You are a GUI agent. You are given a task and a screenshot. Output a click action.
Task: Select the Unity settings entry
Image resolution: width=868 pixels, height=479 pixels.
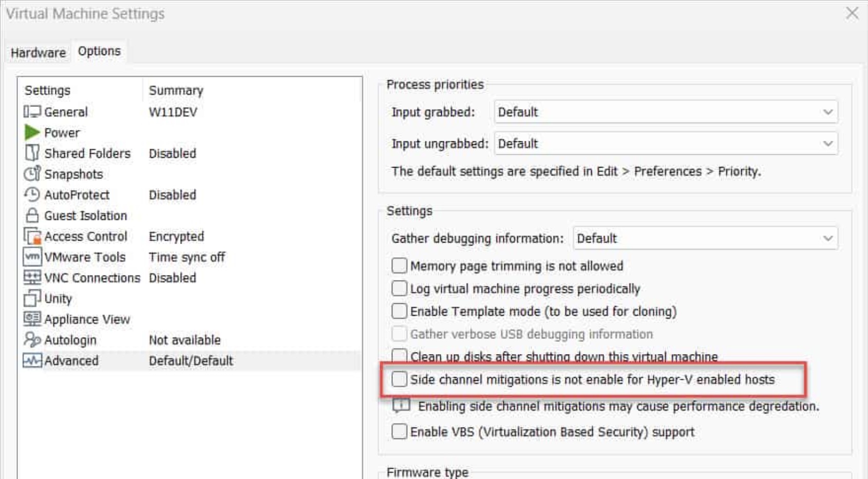point(58,299)
